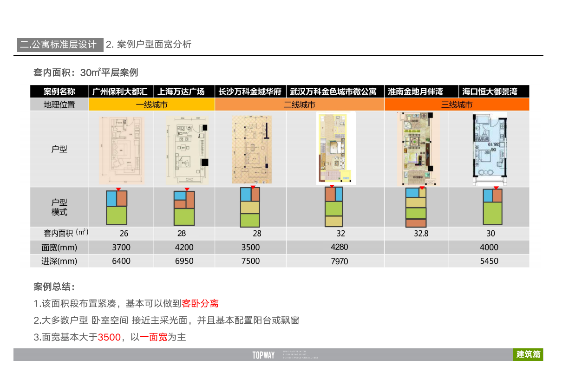The image size is (562, 392).
Task: Open the 广州保利大都汇 floor plan image
Action: [122, 150]
